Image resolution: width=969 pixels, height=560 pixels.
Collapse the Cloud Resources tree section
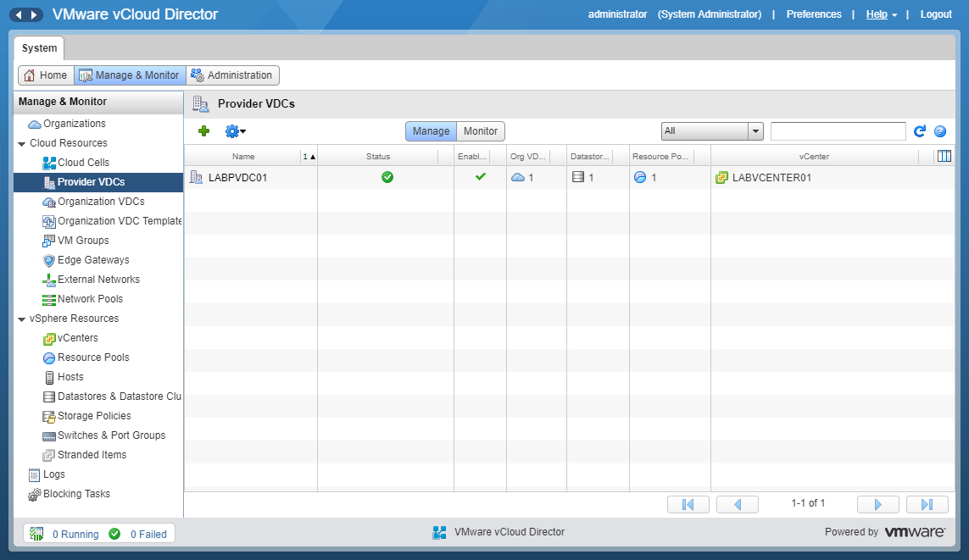click(21, 144)
